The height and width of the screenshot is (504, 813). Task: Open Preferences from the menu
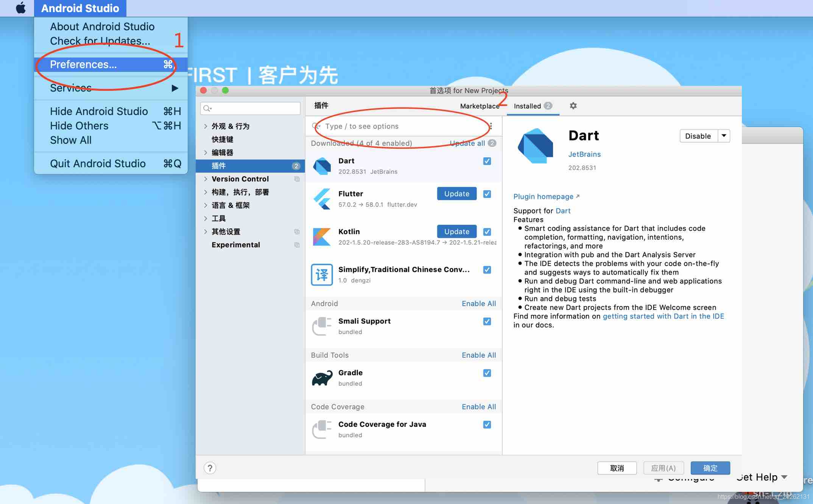(x=111, y=64)
